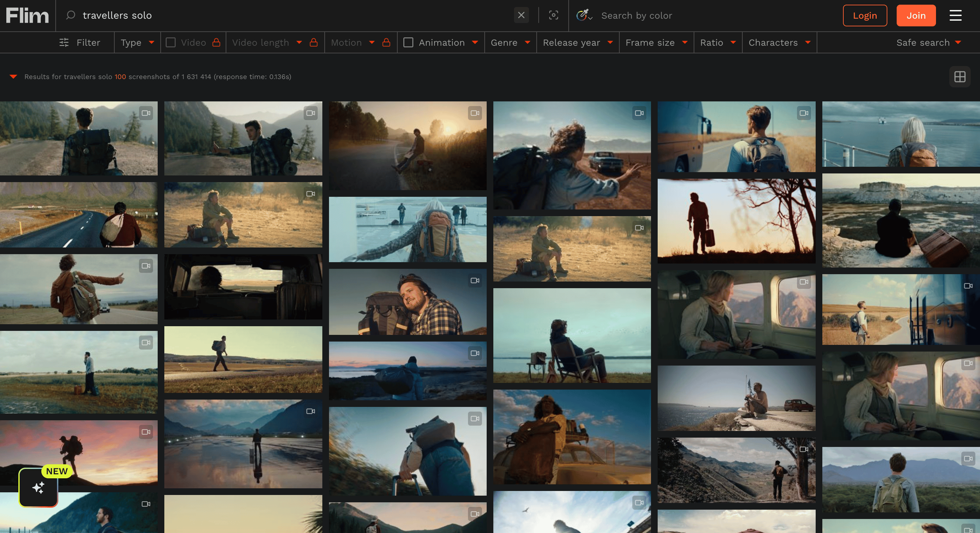Click the Filter sliders icon
Viewport: 980px width, 533px height.
[x=64, y=43]
